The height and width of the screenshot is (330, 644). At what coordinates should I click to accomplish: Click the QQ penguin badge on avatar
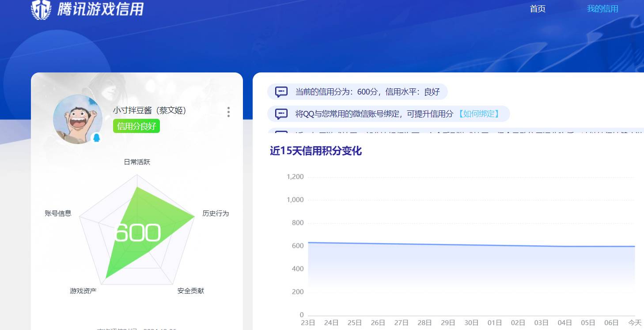(96, 138)
